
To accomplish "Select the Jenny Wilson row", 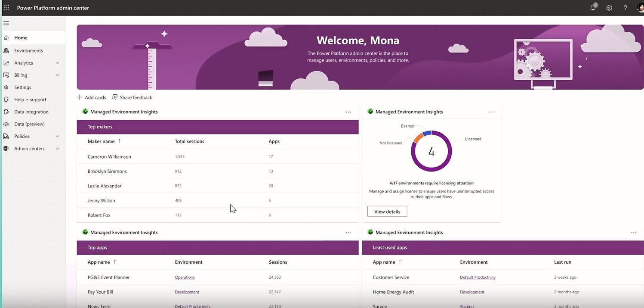I will click(218, 201).
